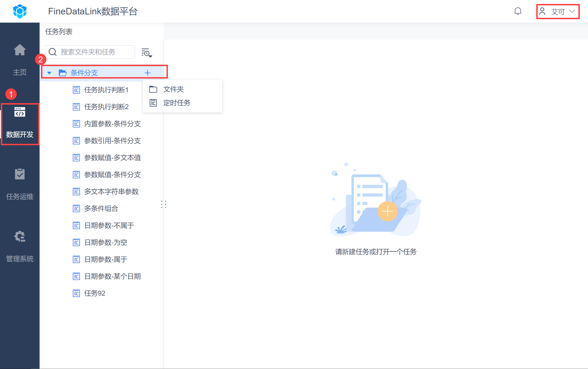Open task 任务92
588x369 pixels.
[94, 293]
